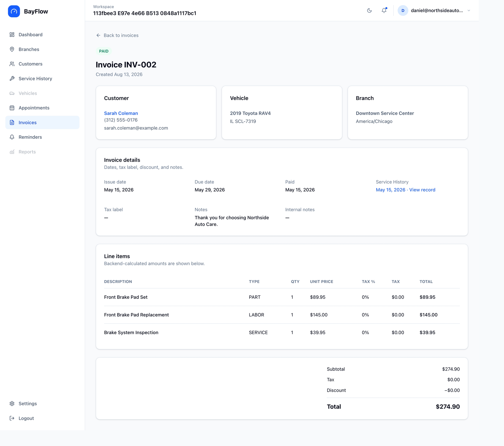
Task: Click the America/Chicago timezone text
Action: [374, 121]
